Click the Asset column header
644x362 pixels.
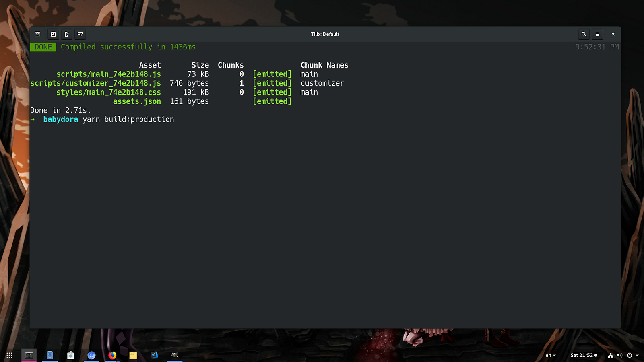pos(150,65)
